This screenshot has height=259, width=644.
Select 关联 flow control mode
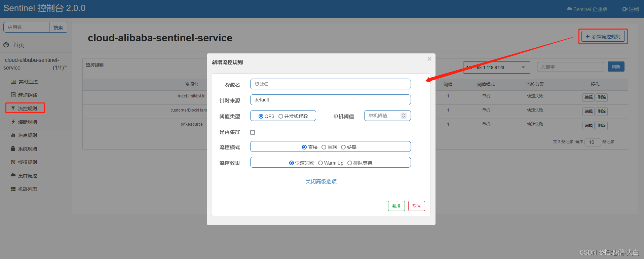click(x=324, y=147)
